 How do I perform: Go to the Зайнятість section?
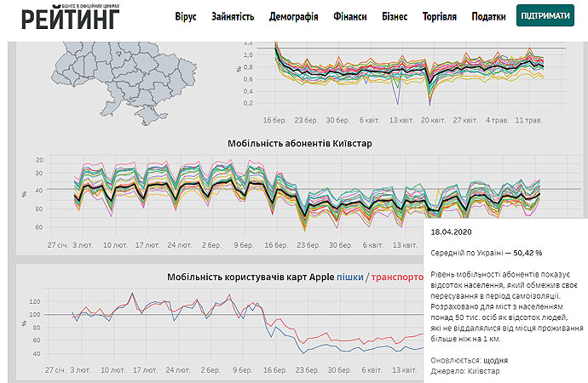pyautogui.click(x=233, y=17)
